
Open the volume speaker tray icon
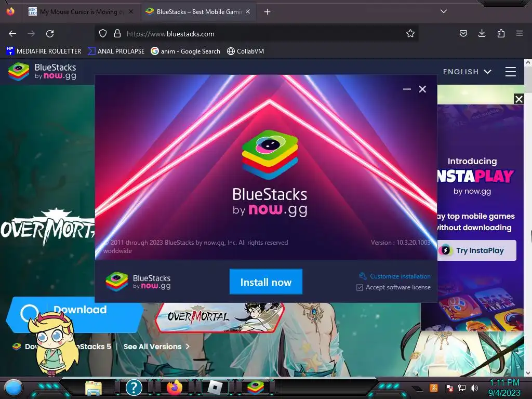click(x=474, y=388)
